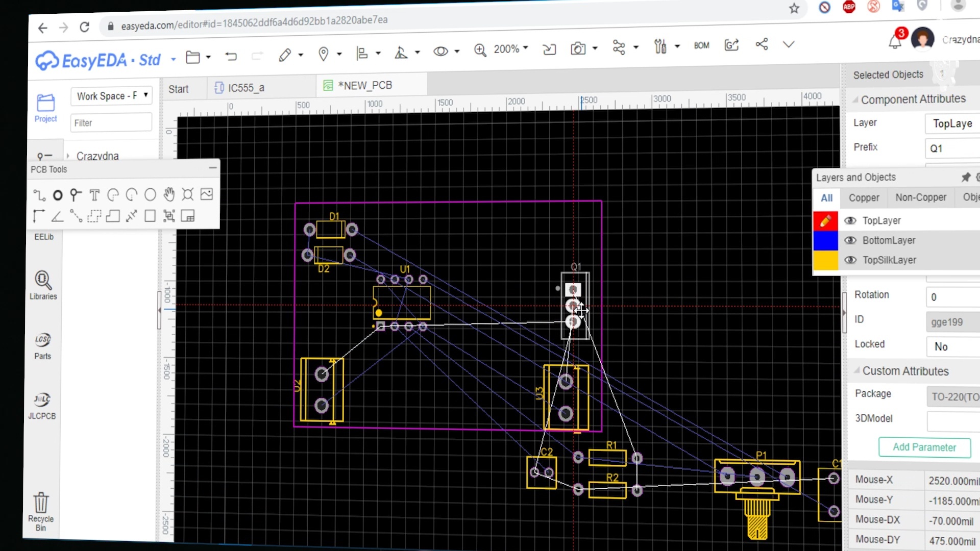Open the Work Space dropdown

coord(111,95)
